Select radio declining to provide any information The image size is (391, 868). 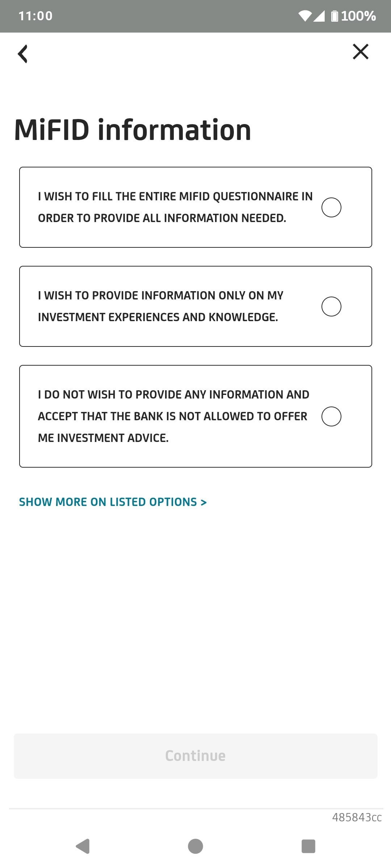331,417
